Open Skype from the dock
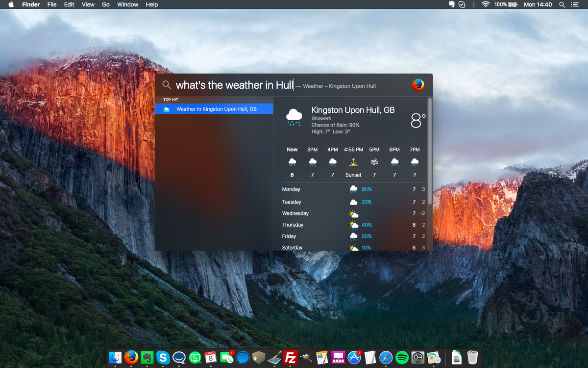 coord(163,358)
